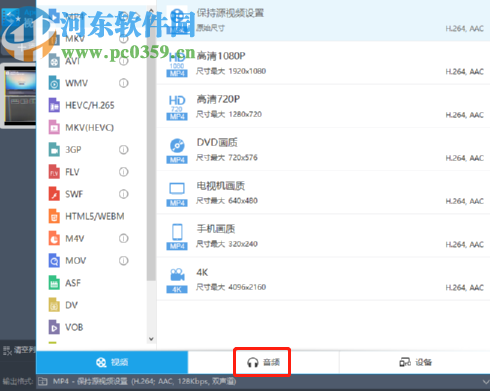Select the 3GP format icon
Image resolution: width=490 pixels, height=391 pixels.
(x=54, y=150)
